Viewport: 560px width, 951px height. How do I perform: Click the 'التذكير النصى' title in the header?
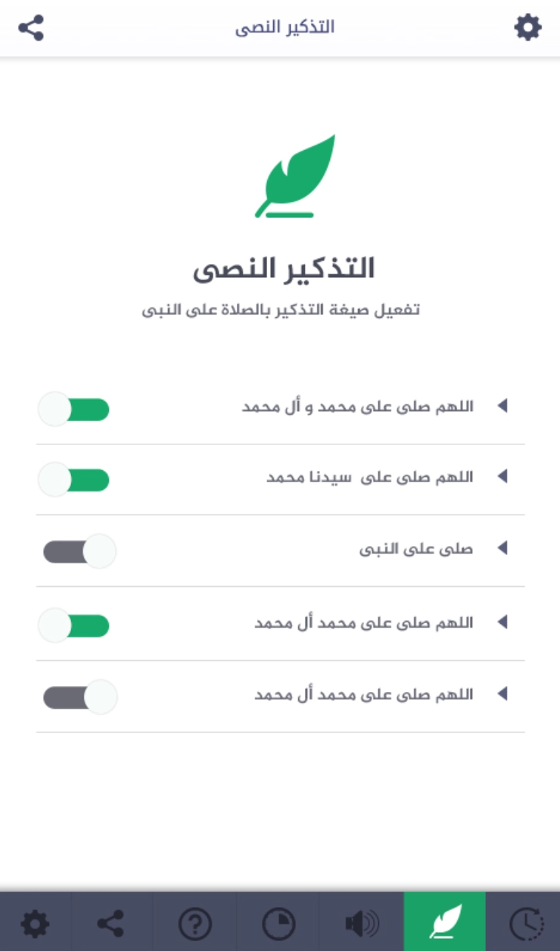(x=285, y=28)
